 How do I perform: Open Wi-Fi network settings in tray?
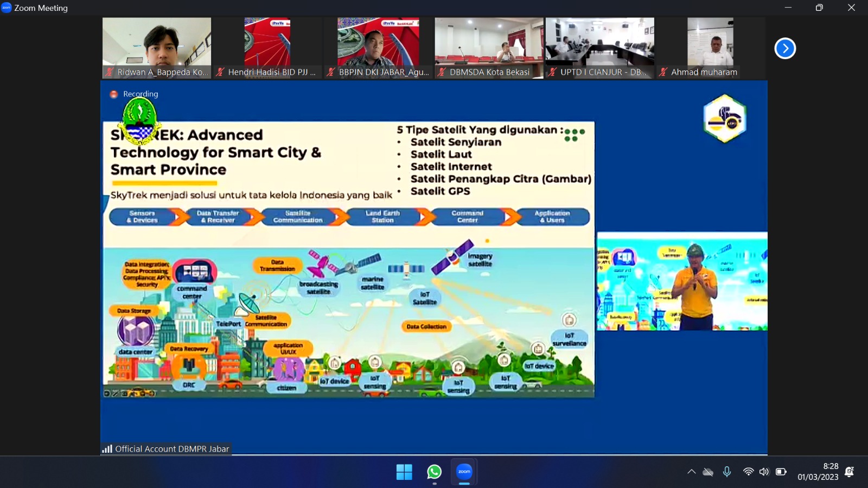(748, 472)
